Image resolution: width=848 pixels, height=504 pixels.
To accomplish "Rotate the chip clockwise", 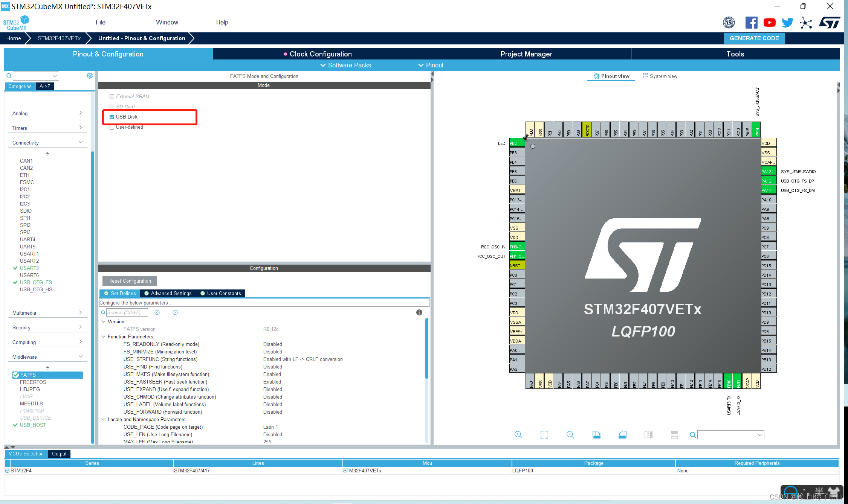I will (x=596, y=435).
